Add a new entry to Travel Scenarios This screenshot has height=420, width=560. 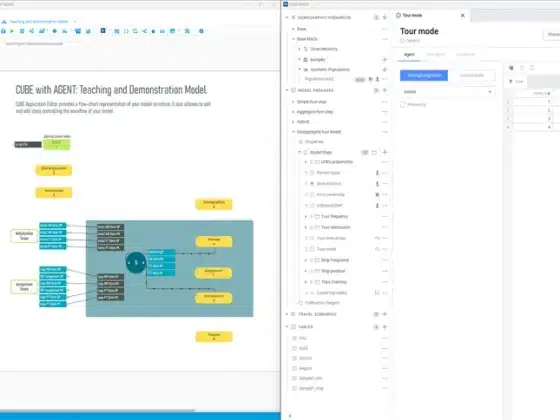[385, 314]
